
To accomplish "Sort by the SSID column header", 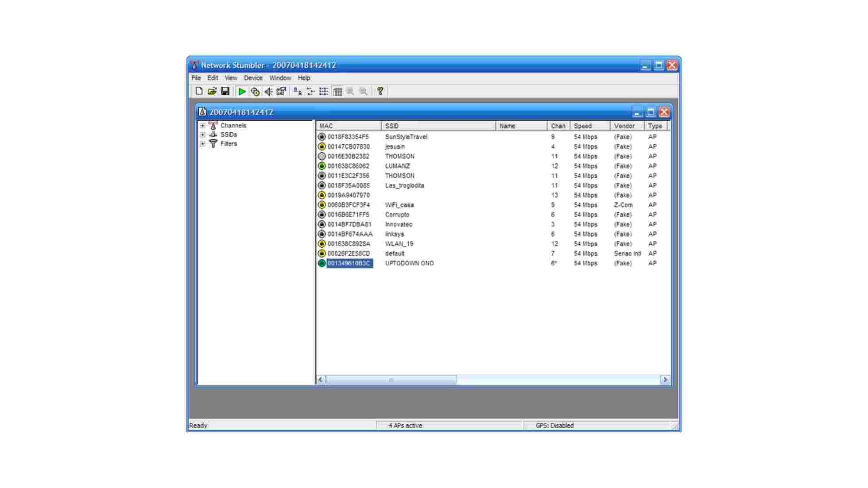I will click(x=438, y=126).
